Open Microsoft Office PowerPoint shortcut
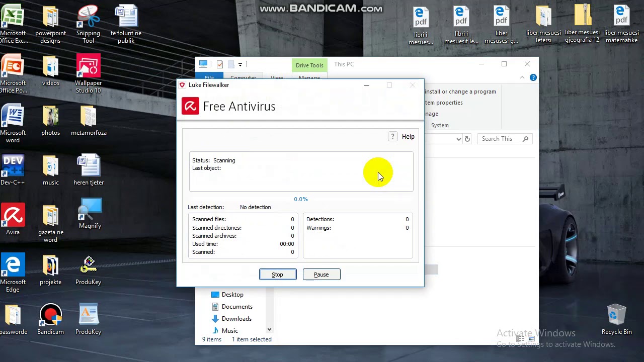 tap(13, 74)
